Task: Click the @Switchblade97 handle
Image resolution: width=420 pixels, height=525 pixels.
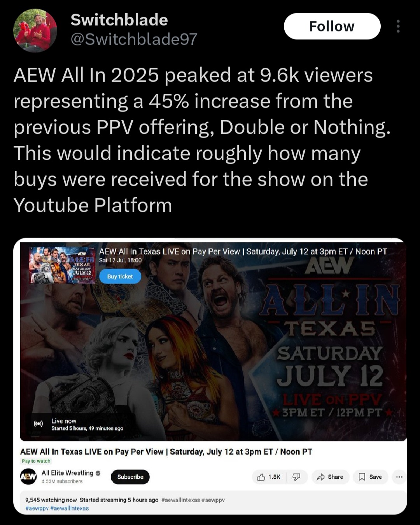Action: tap(134, 39)
